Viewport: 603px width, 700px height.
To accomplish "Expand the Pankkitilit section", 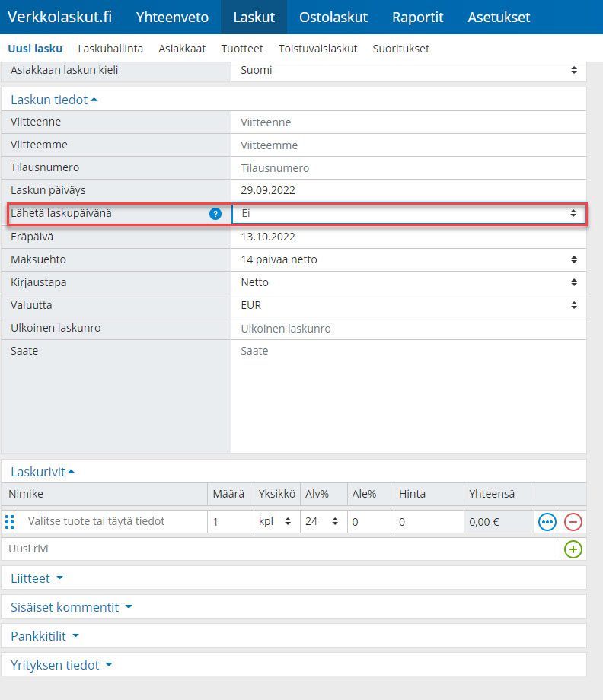I will tap(44, 636).
